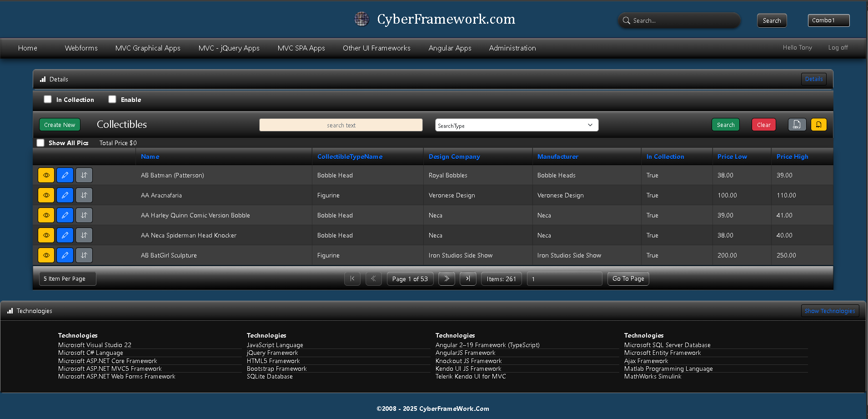Go to next page with double-arrow icon
This screenshot has width=868, height=419.
(446, 278)
